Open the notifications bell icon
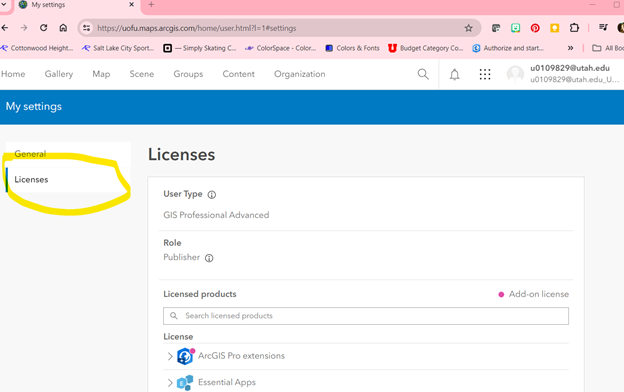This screenshot has width=624, height=392. pyautogui.click(x=454, y=74)
